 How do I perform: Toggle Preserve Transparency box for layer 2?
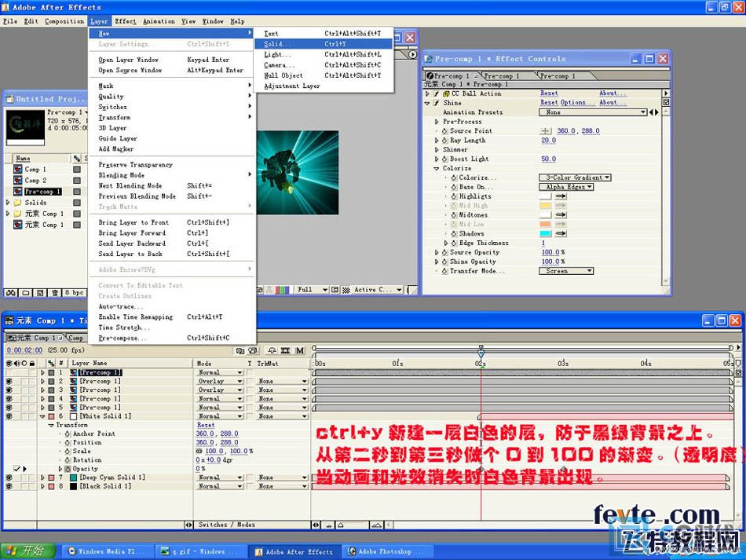[x=249, y=381]
